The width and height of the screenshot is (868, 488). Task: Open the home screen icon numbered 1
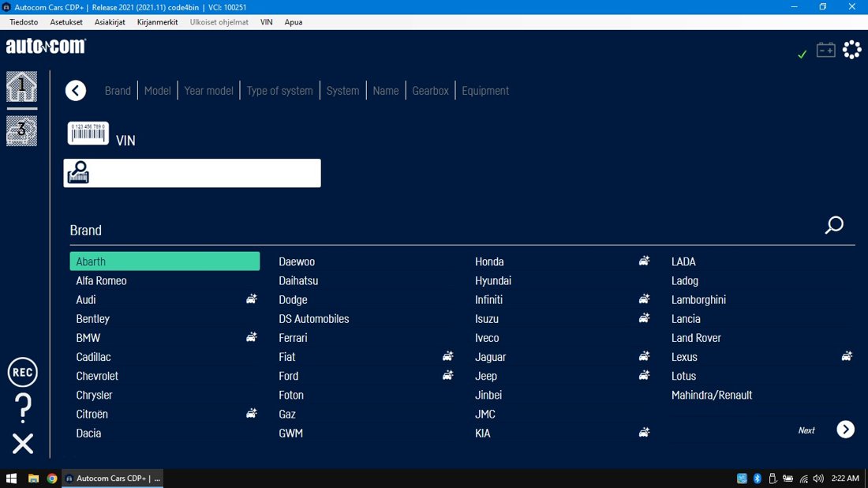[x=21, y=86]
